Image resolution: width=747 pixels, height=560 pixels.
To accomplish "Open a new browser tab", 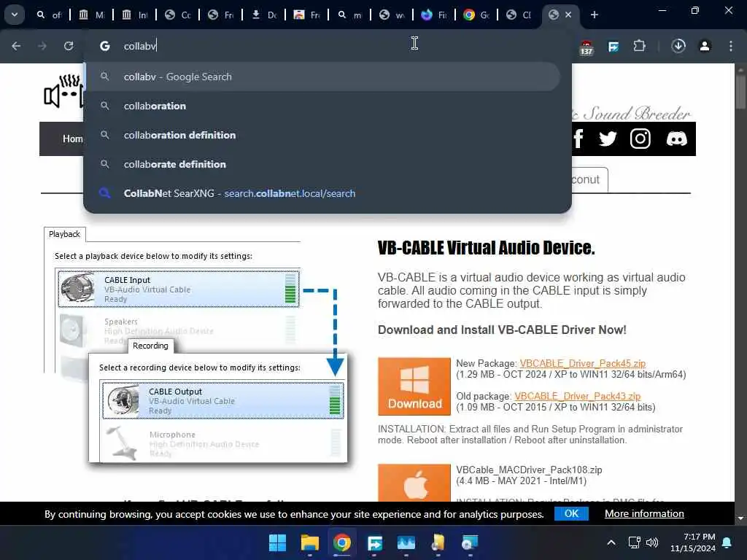I will pyautogui.click(x=594, y=15).
